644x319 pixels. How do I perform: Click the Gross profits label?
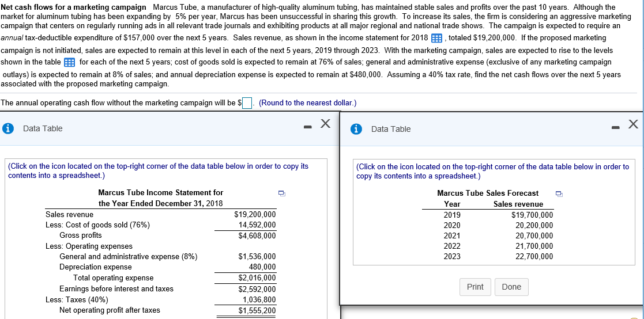coord(81,236)
